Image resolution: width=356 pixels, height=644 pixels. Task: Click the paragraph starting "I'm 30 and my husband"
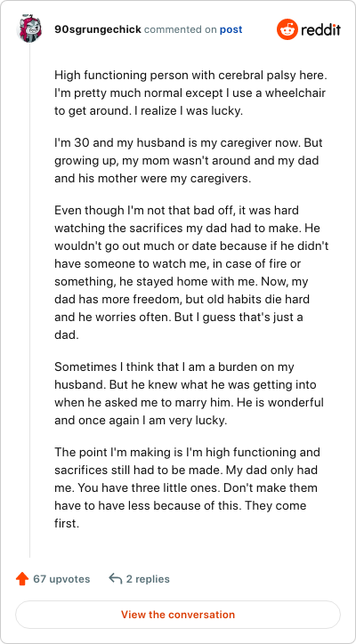(189, 162)
